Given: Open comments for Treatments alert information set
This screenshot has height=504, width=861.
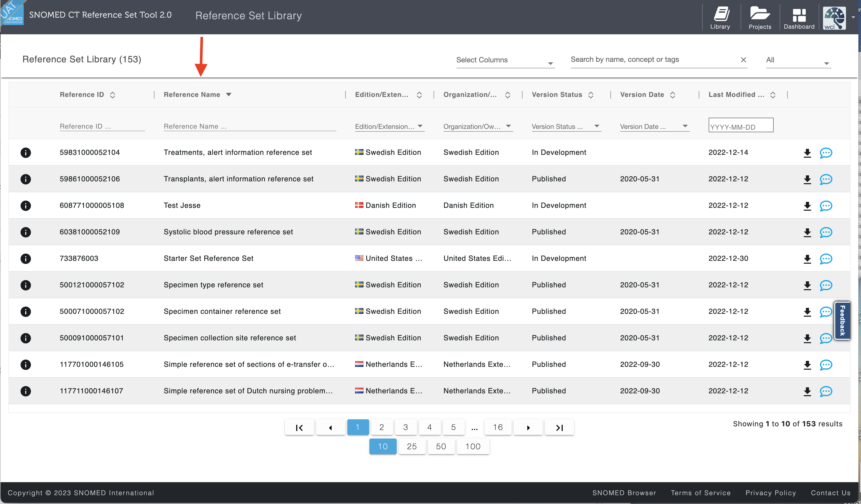Looking at the screenshot, I should 826,153.
